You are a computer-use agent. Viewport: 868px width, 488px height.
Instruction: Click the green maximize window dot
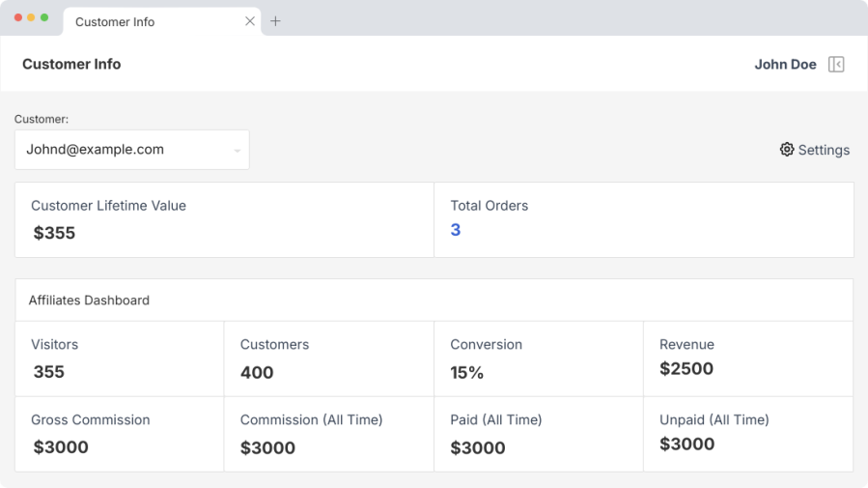(x=44, y=17)
